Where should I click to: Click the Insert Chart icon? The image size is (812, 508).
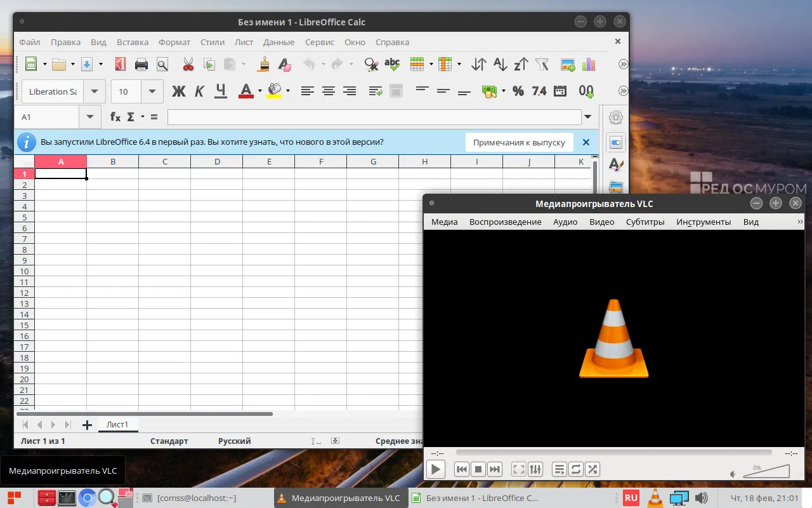click(588, 64)
